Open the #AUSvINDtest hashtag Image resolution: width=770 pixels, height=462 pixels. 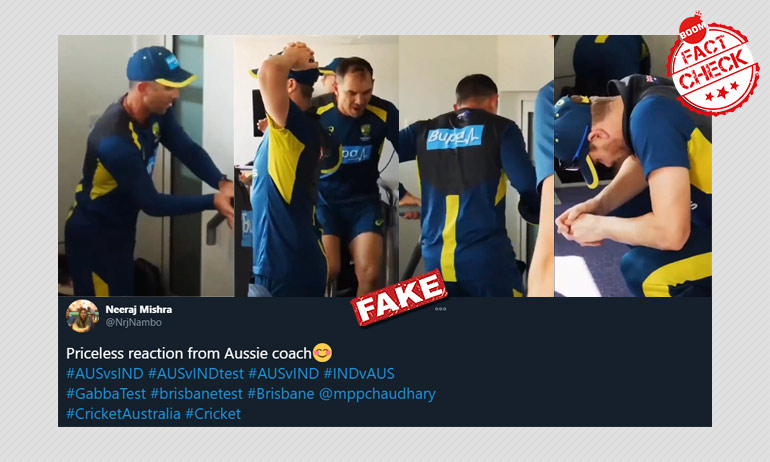[196, 374]
